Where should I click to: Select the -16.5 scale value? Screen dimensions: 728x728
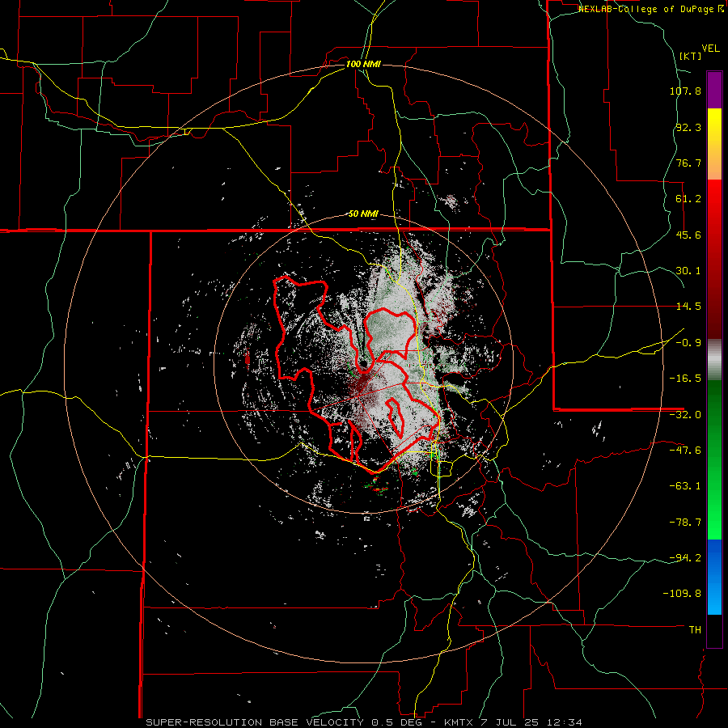click(685, 379)
